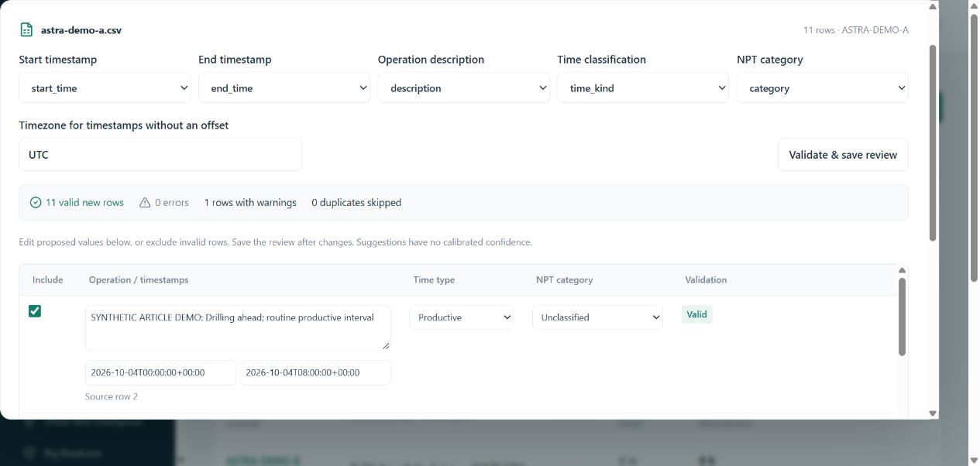Click the Time type column header

(434, 279)
